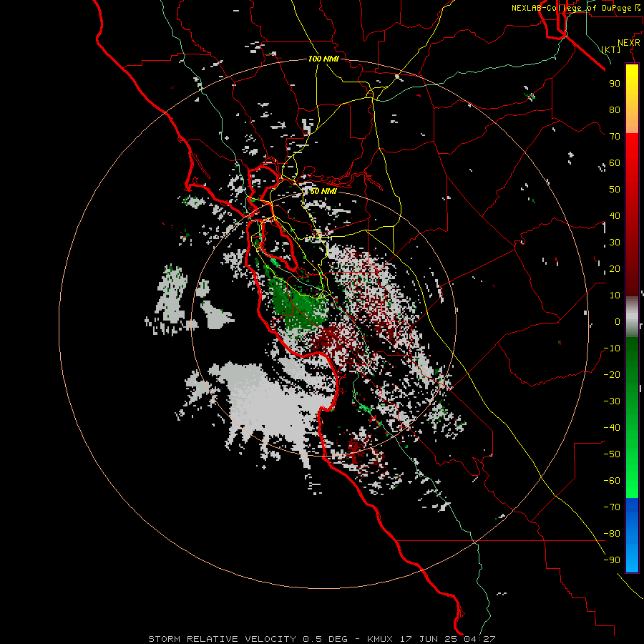Click the positive 90 scale label
The height and width of the screenshot is (644, 644).
click(x=615, y=84)
